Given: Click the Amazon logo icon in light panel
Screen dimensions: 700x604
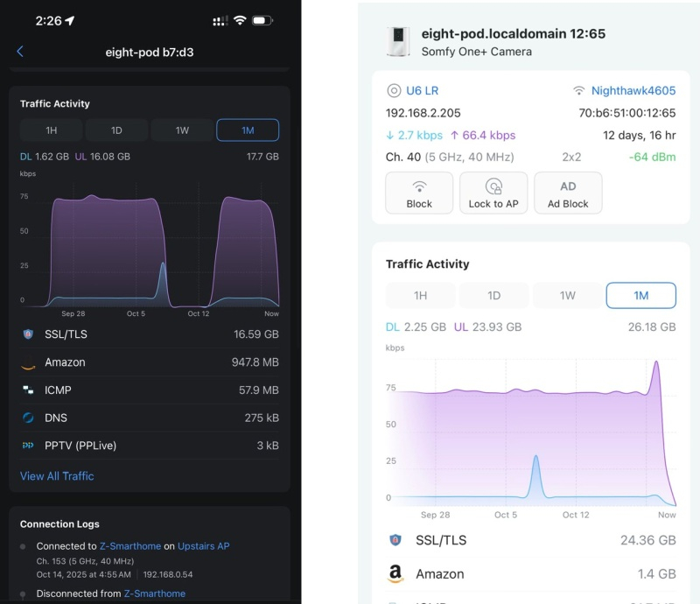Looking at the screenshot, I should pos(395,574).
